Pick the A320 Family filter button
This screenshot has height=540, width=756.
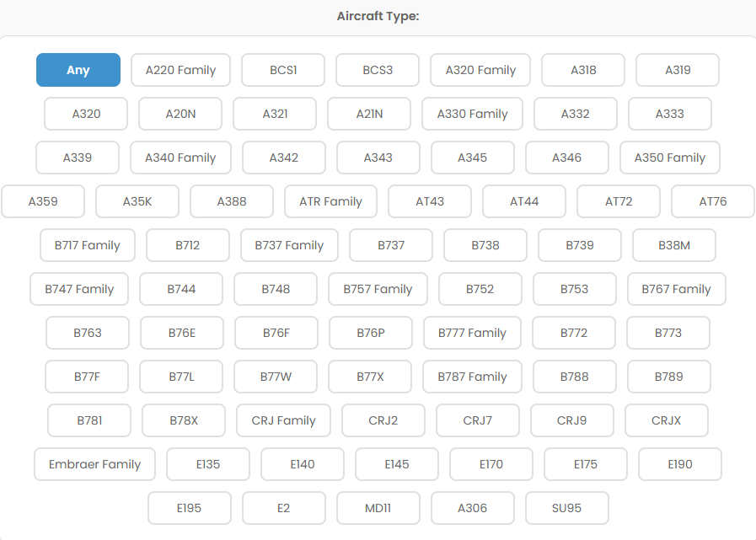coord(480,70)
